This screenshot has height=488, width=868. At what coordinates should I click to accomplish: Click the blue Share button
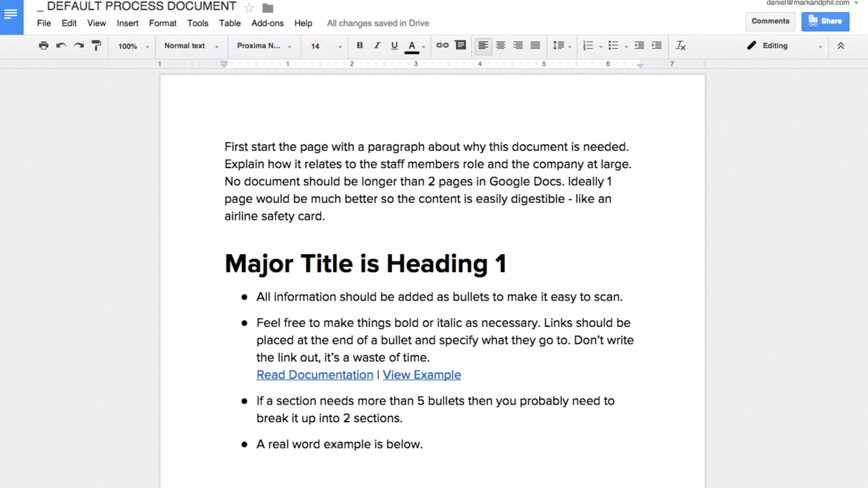pos(825,21)
